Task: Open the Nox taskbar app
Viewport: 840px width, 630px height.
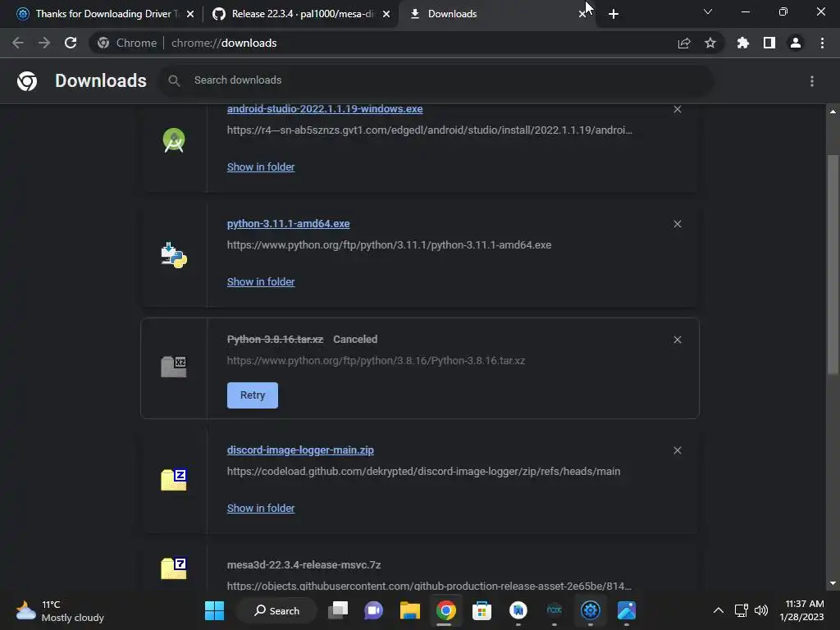Action: 554,610
